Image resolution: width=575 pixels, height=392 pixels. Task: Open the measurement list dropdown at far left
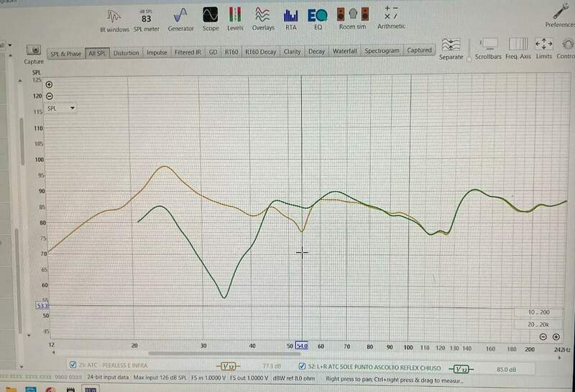[x=6, y=45]
